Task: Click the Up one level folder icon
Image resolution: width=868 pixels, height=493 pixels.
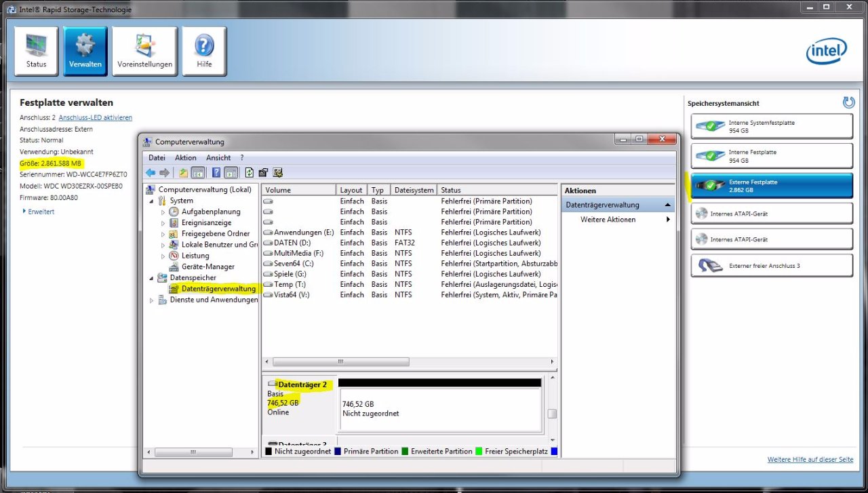Action: click(x=184, y=173)
